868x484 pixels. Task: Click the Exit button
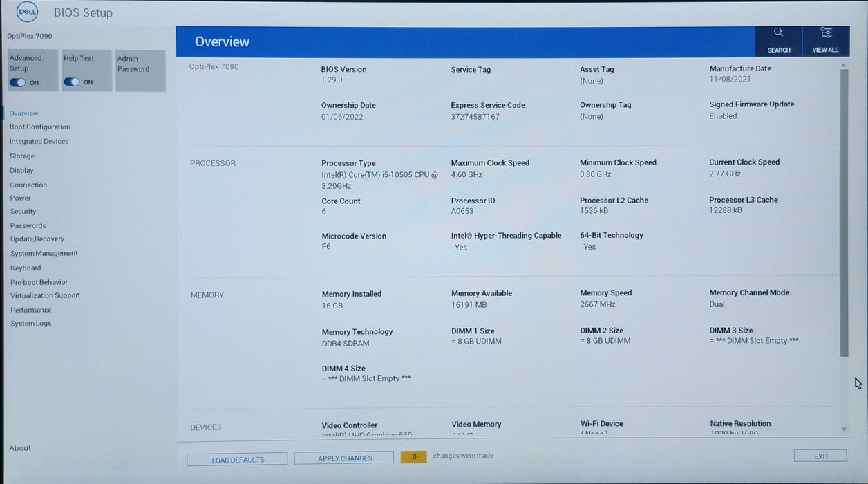[x=820, y=456]
